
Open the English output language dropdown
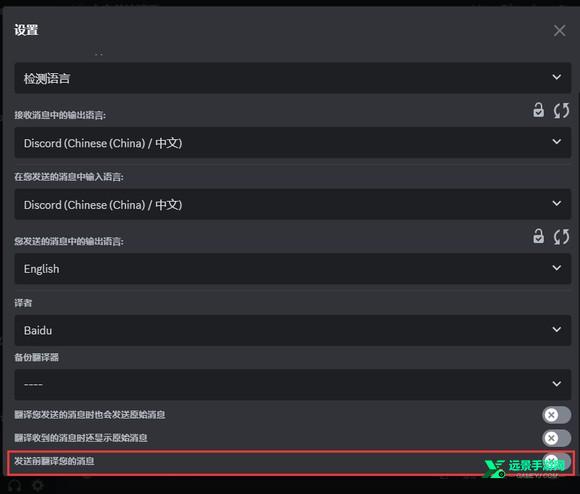click(293, 268)
